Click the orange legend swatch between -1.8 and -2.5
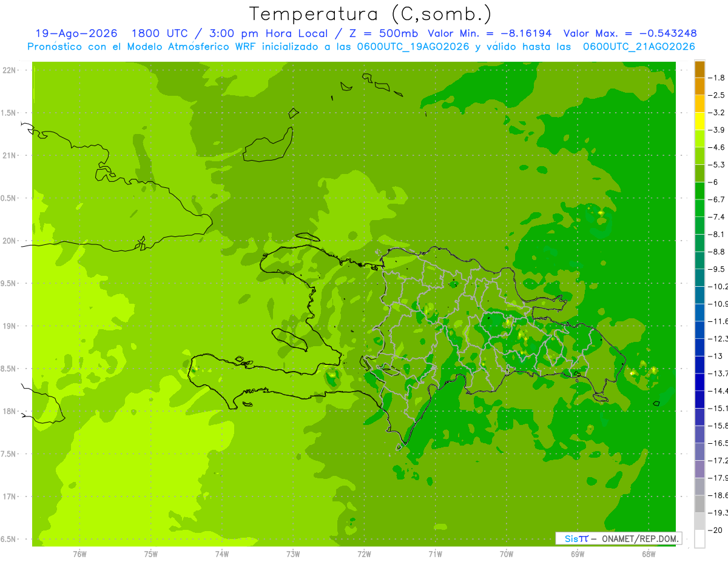This screenshot has width=728, height=562. (x=699, y=86)
